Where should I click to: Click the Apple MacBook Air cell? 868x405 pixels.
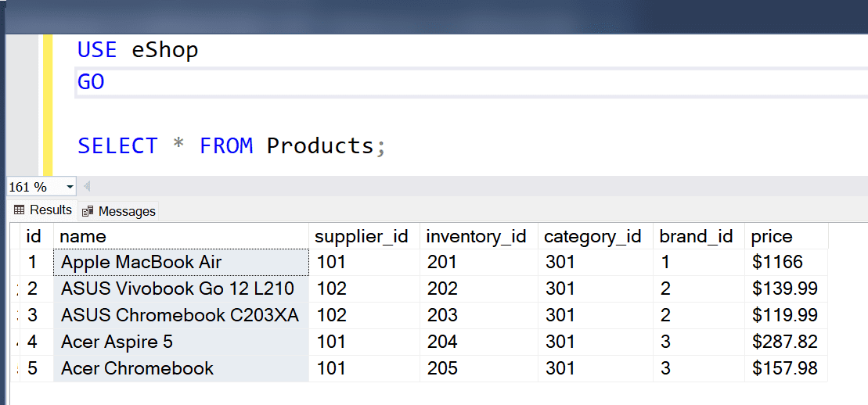pos(181,262)
